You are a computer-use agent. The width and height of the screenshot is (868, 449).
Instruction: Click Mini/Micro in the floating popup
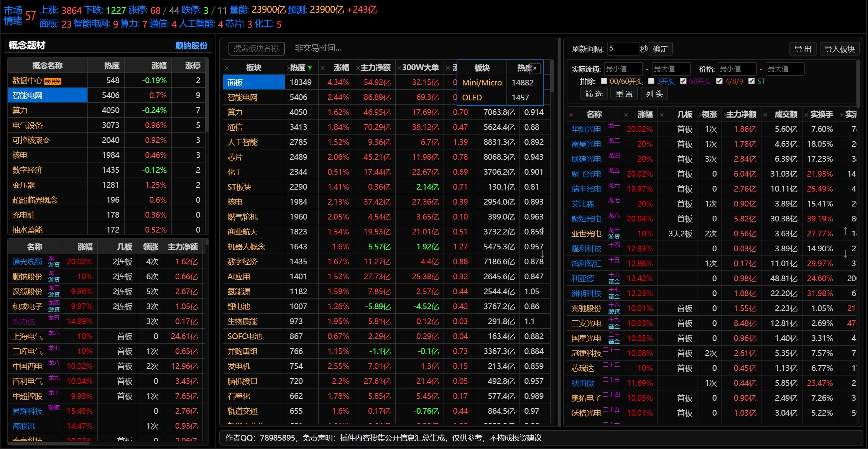point(482,83)
